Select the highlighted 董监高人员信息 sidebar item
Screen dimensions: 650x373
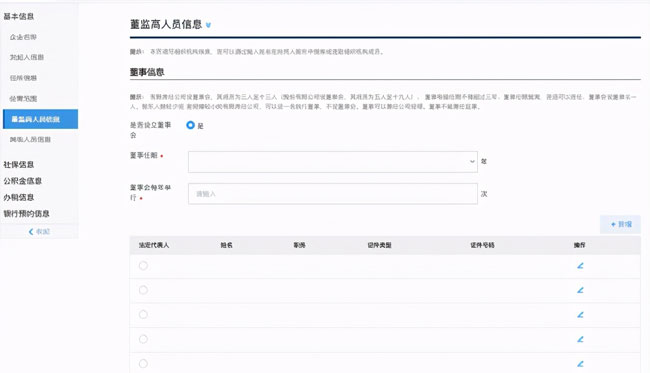[40, 119]
